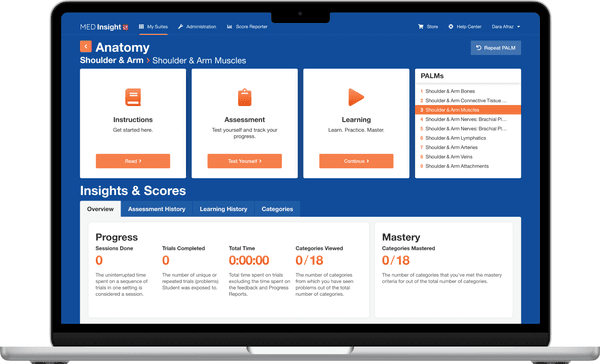The image size is (600, 364).
Task: Click the Continue button under Learning
Action: point(356,161)
